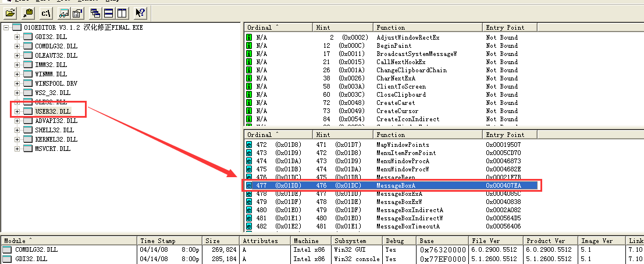Sort imports by Entry Point column header

pos(510,27)
